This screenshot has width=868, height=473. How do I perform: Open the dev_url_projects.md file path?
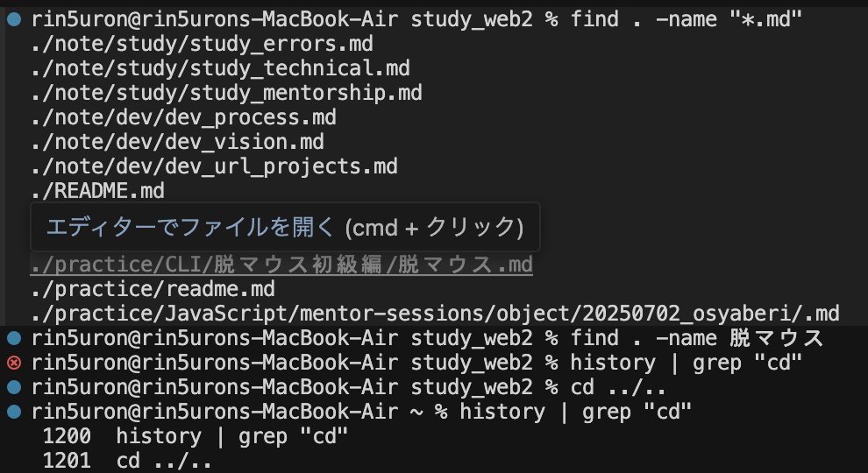[x=213, y=166]
